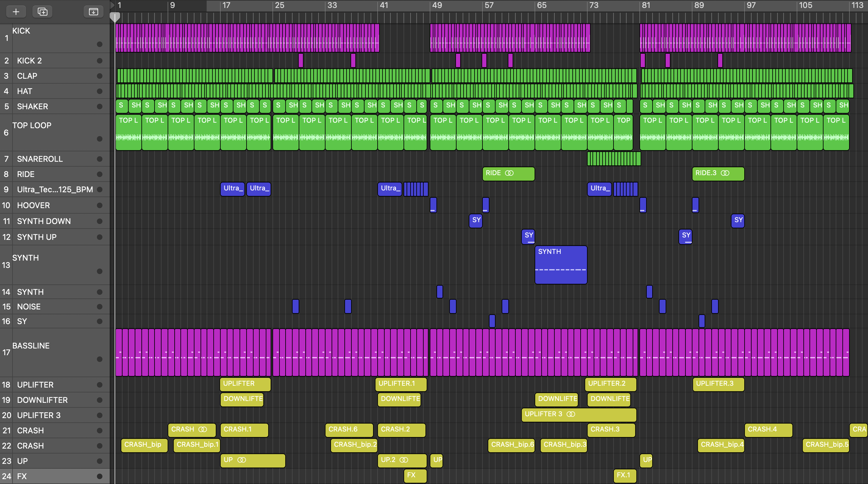The width and height of the screenshot is (868, 484).
Task: Click loop icon on UPLIFTER 3 region
Action: [571, 414]
